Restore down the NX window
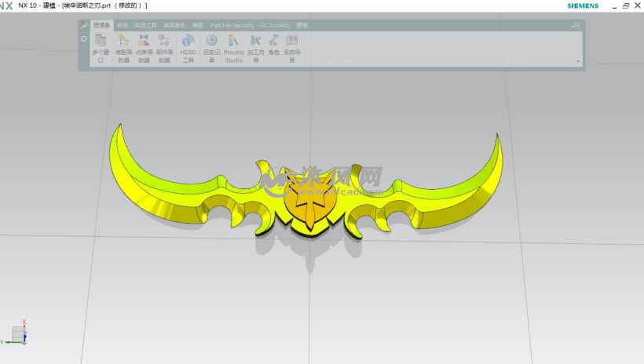This screenshot has width=644, height=364. tap(626, 5)
